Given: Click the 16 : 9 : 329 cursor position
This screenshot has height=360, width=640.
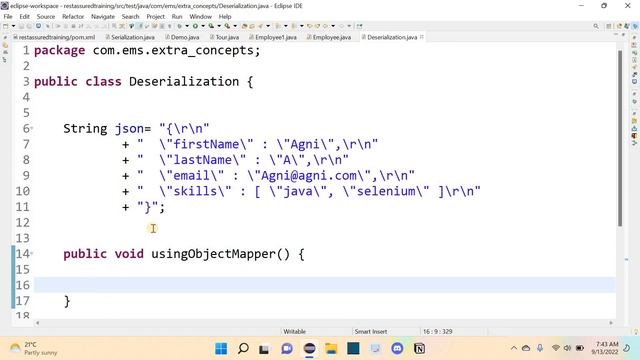Looking at the screenshot, I should [438, 331].
